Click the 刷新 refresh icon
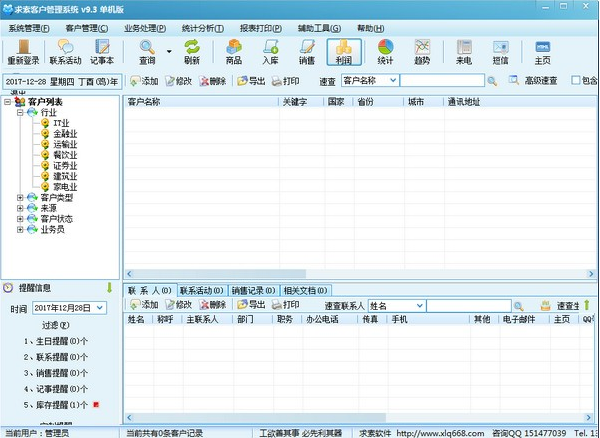Screen dimensions: 600x438 (x=191, y=51)
